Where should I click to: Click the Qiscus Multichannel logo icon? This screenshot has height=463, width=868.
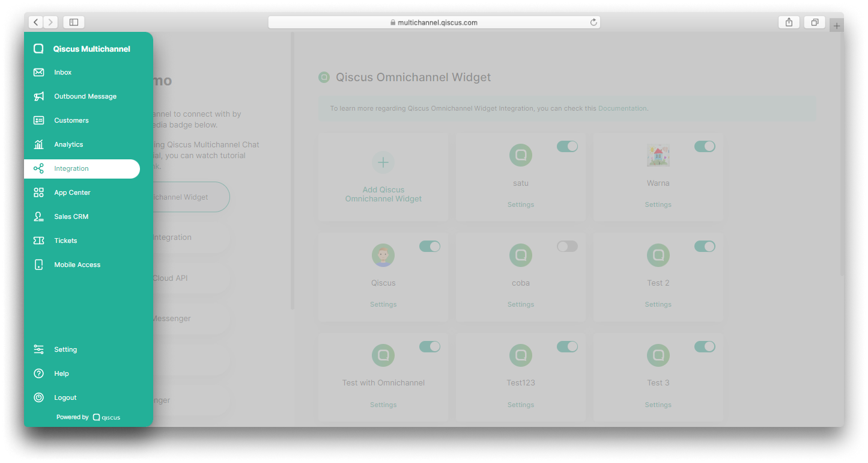[38, 49]
